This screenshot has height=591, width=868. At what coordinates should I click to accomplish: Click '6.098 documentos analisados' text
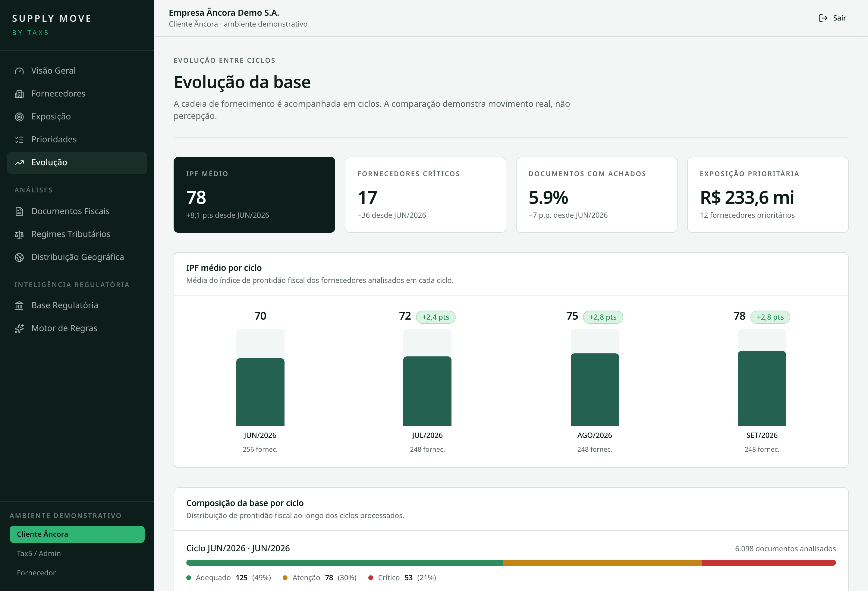pyautogui.click(x=785, y=549)
